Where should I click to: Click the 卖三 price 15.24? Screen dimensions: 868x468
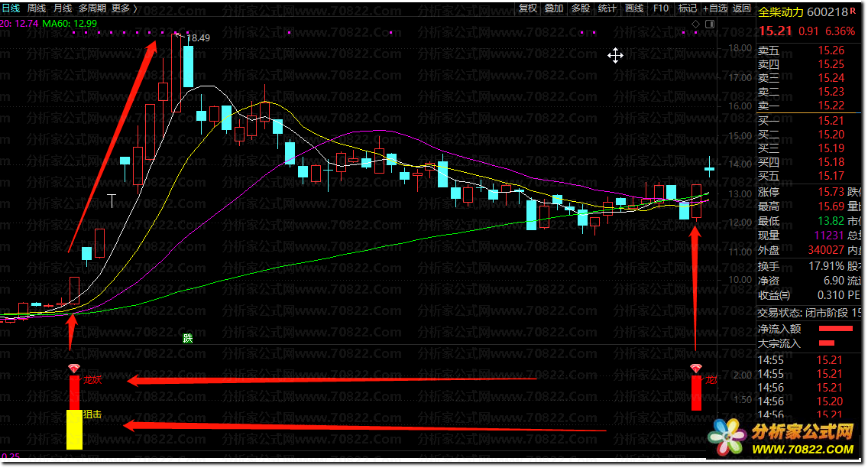(831, 78)
